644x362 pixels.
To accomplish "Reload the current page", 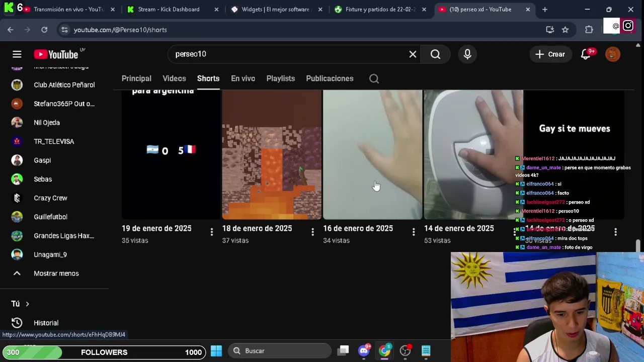I will (x=44, y=30).
